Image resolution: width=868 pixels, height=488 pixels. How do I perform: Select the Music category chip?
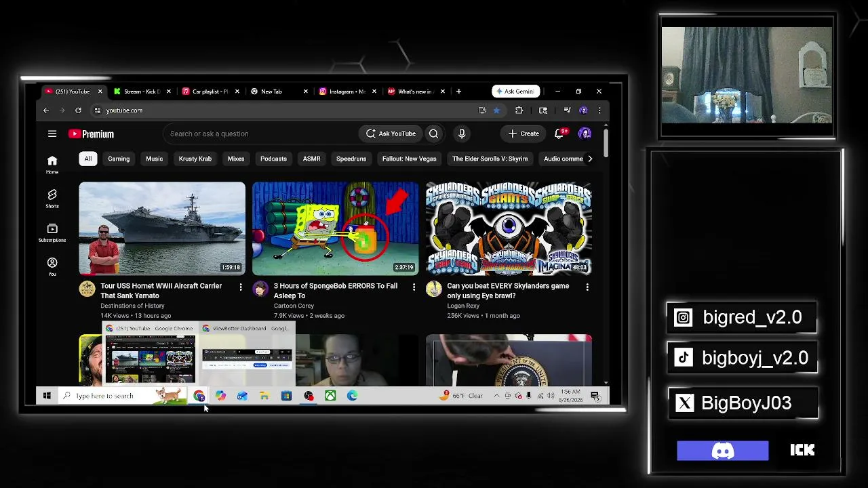155,159
